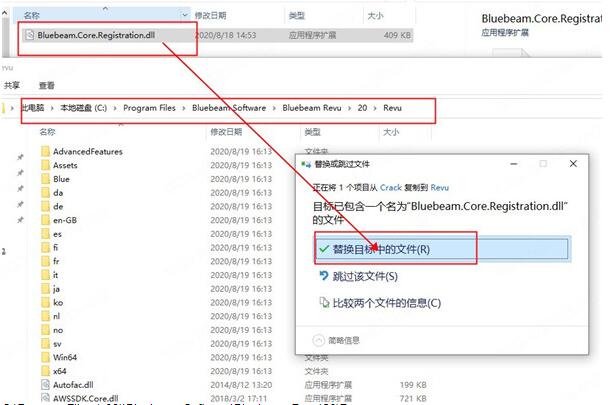Sort the top window by 类型 column
616x405 pixels.
point(296,15)
